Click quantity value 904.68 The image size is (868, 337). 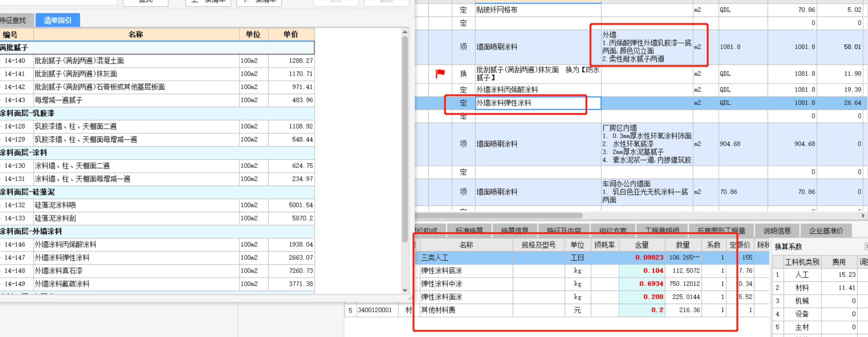730,144
